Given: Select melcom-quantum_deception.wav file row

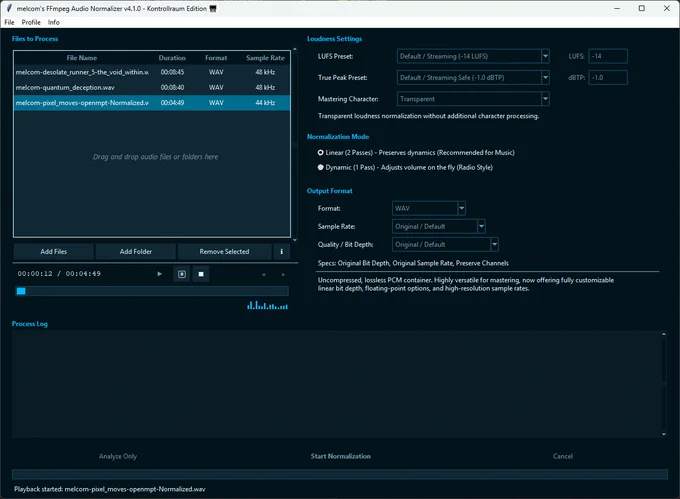Looking at the screenshot, I should pos(152,87).
